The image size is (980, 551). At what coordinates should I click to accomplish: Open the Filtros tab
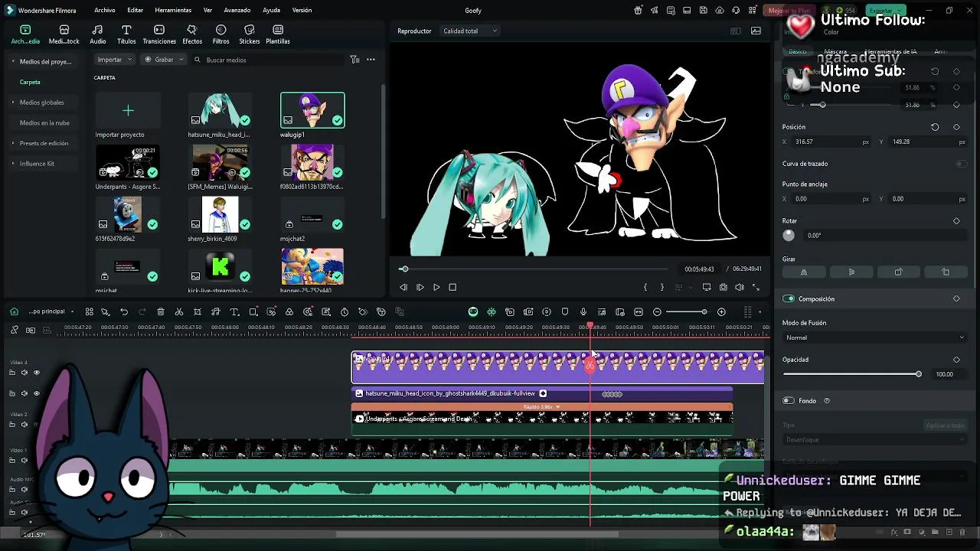[220, 34]
